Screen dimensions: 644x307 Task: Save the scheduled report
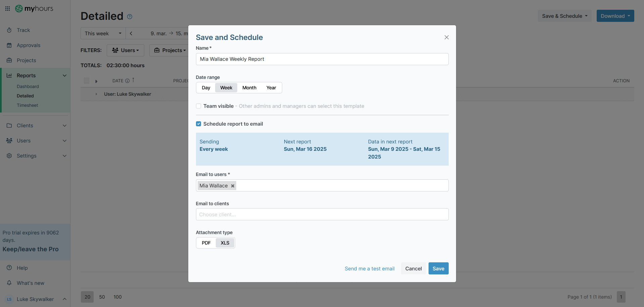point(438,268)
